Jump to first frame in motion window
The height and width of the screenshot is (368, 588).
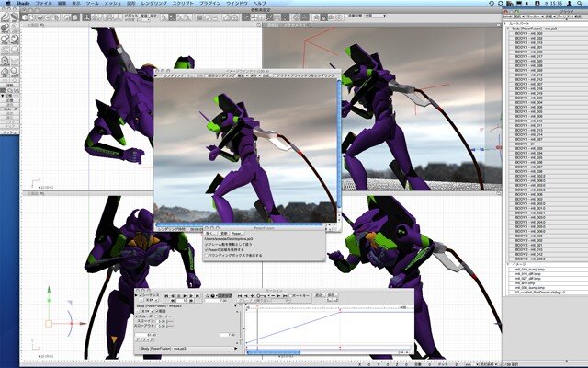tap(166, 296)
